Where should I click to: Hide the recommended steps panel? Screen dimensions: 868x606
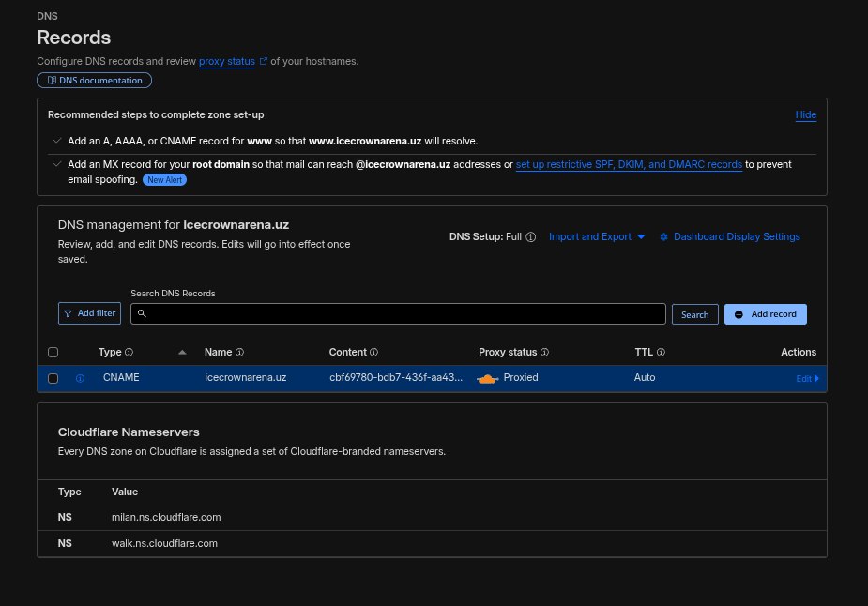click(x=805, y=114)
